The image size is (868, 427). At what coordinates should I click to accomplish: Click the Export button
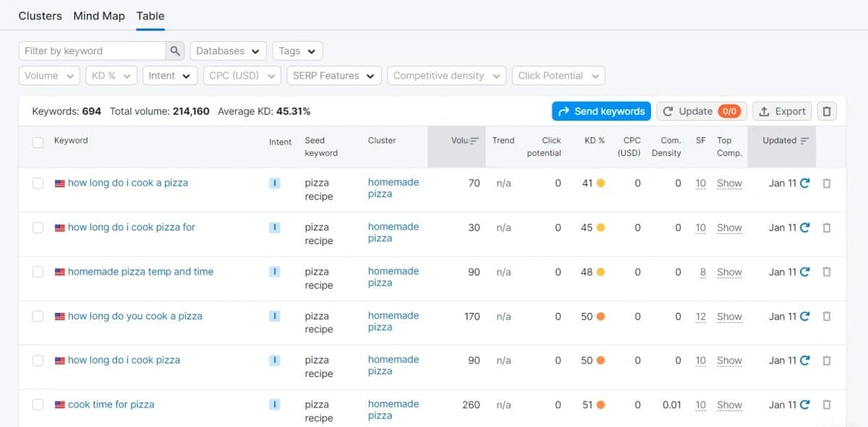[x=782, y=111]
